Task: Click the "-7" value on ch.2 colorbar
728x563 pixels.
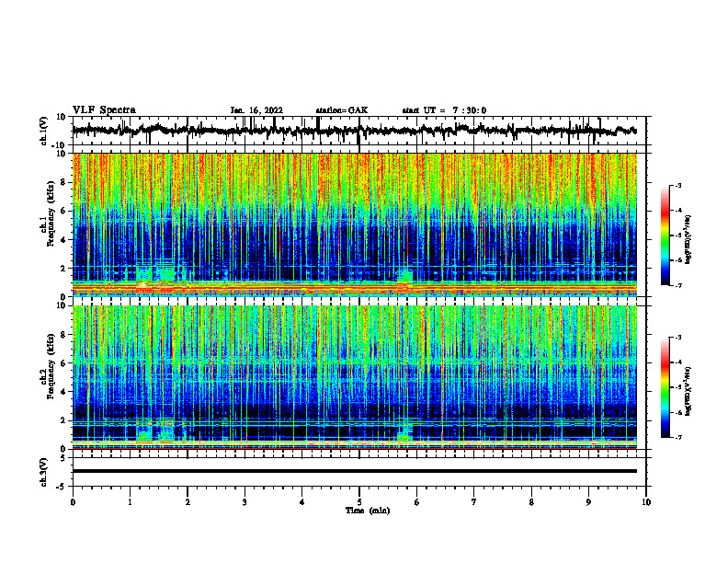Action: [x=677, y=437]
